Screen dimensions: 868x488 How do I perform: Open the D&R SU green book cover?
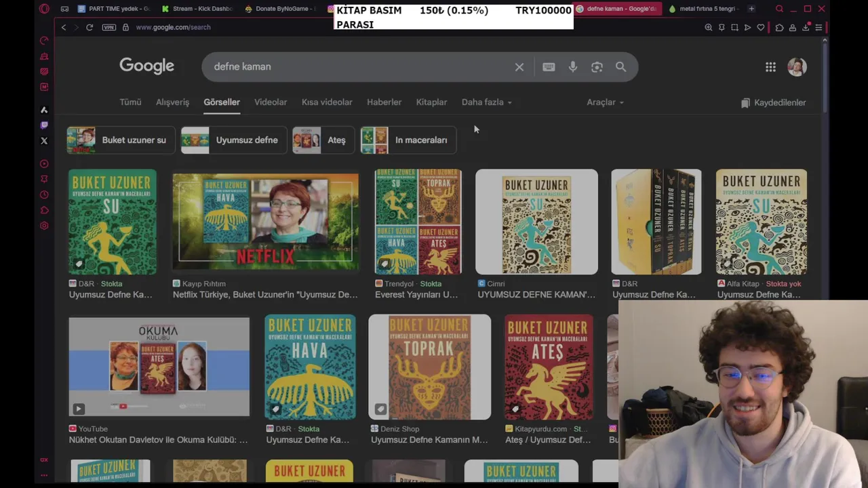coord(113,222)
